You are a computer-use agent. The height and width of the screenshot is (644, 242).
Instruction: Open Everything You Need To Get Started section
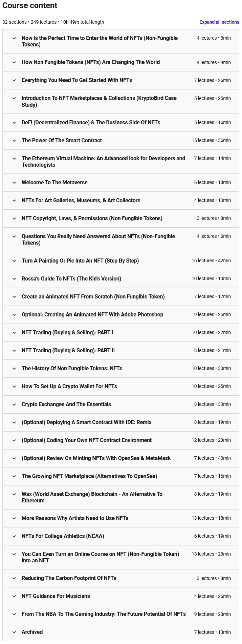click(x=76, y=80)
